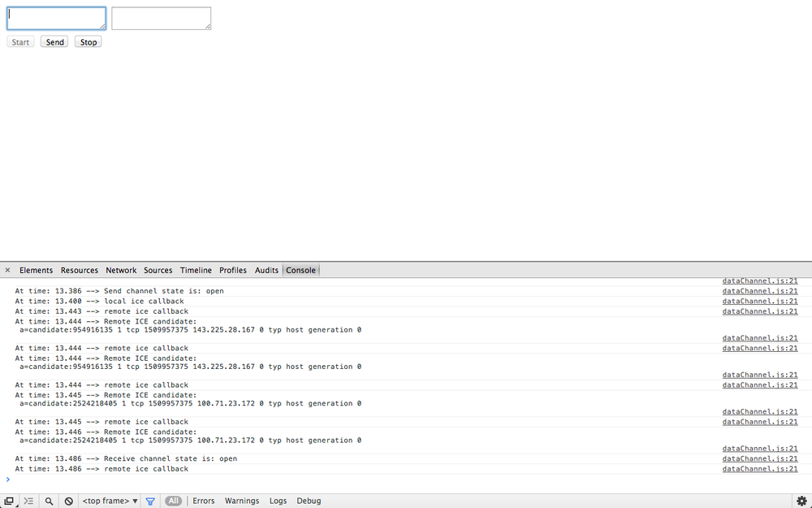The width and height of the screenshot is (812, 508).
Task: Click the × icon to close DevTools
Action: tap(7, 269)
